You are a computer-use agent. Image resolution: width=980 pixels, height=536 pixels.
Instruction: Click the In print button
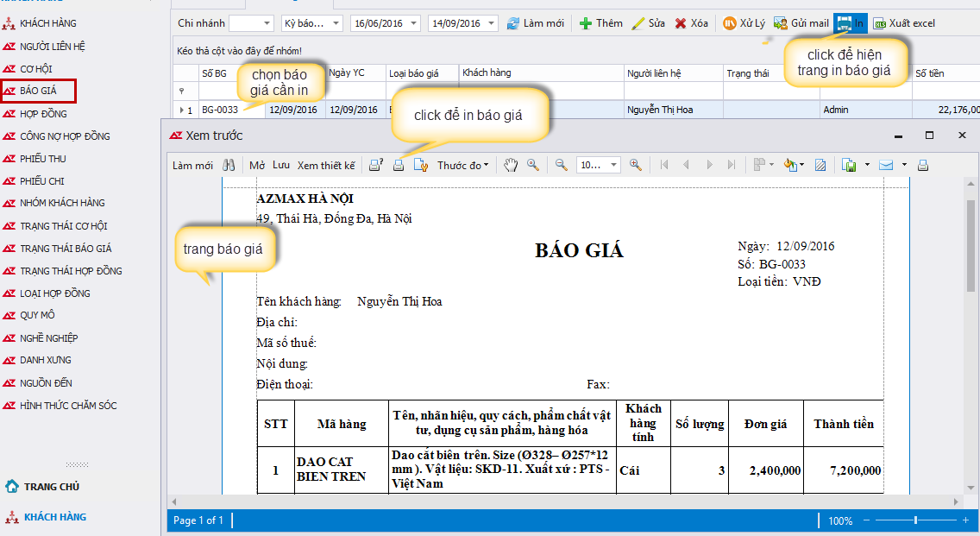[851, 23]
